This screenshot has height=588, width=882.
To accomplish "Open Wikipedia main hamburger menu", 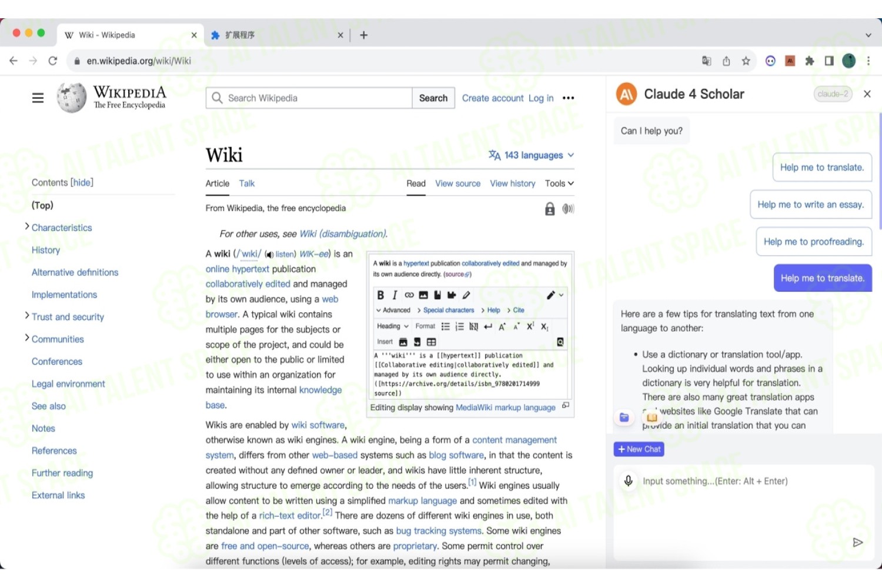I will [38, 98].
